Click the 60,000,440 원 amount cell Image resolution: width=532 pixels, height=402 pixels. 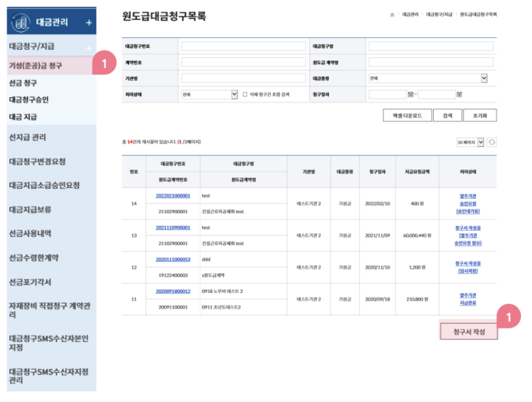click(x=417, y=236)
